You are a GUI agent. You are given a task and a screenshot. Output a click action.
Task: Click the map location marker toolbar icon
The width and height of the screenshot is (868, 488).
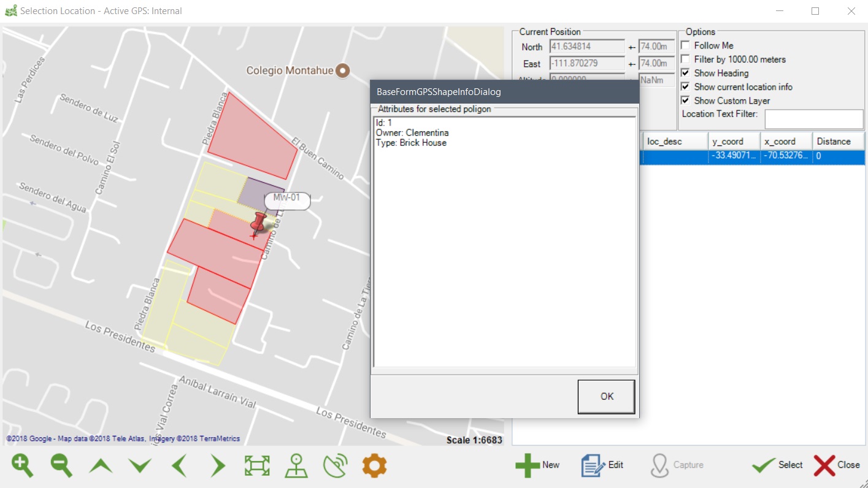tap(296, 466)
